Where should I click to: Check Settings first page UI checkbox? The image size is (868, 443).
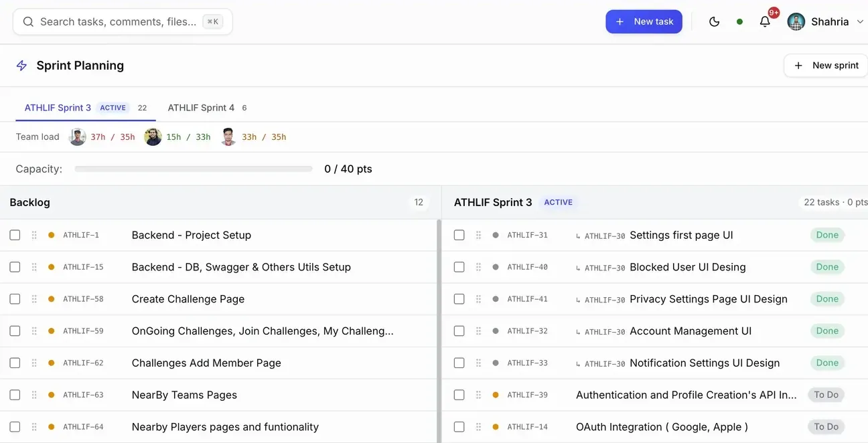(x=459, y=235)
